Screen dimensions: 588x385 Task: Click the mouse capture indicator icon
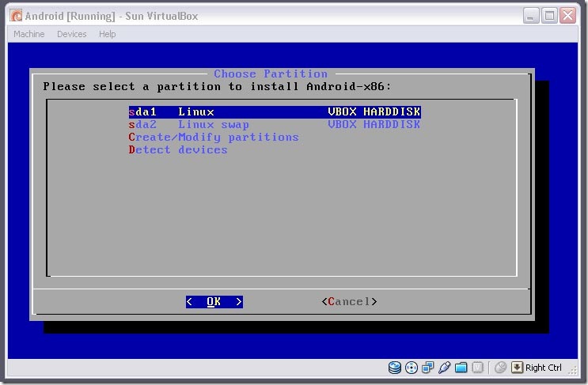500,368
